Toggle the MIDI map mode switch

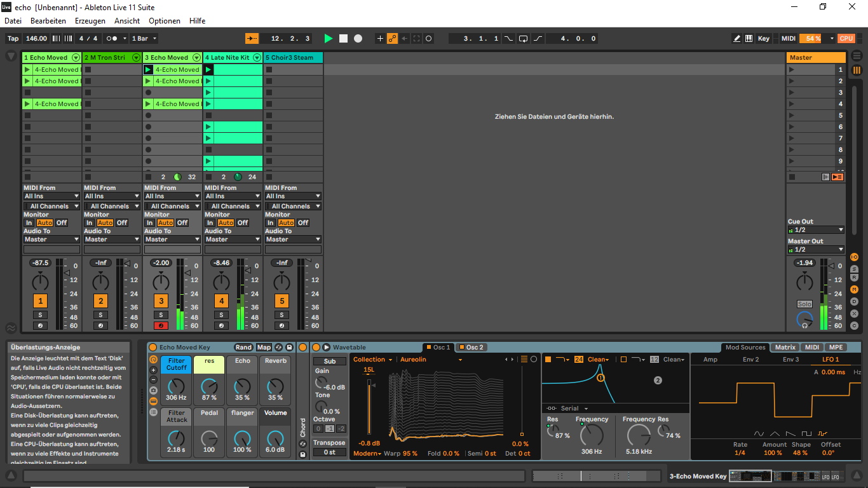[788, 38]
